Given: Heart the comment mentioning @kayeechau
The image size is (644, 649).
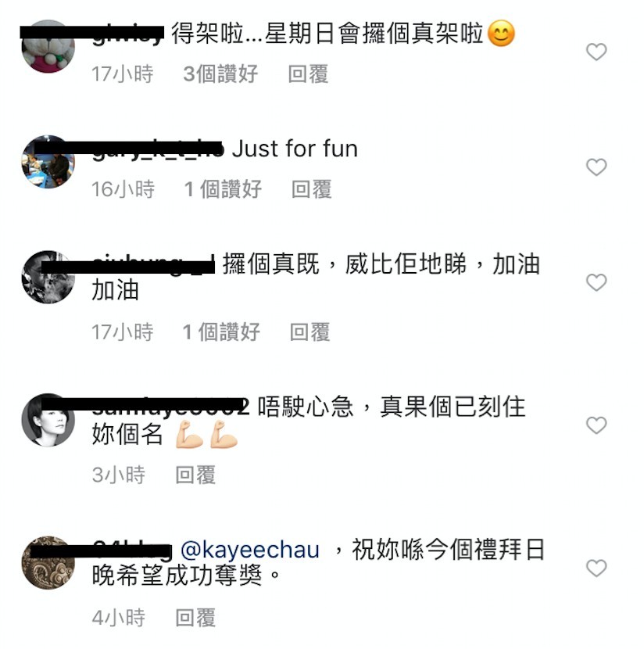Looking at the screenshot, I should pos(596,568).
